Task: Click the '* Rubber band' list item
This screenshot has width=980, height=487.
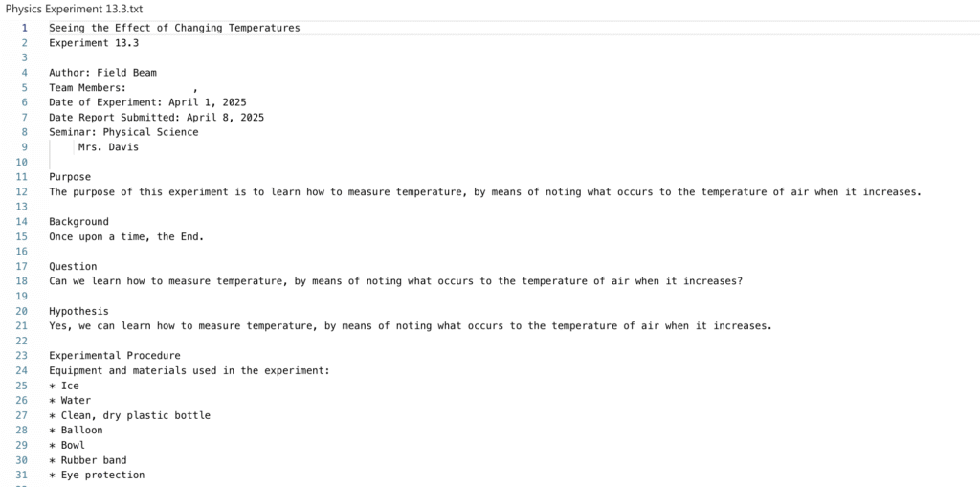Action: pyautogui.click(x=88, y=460)
